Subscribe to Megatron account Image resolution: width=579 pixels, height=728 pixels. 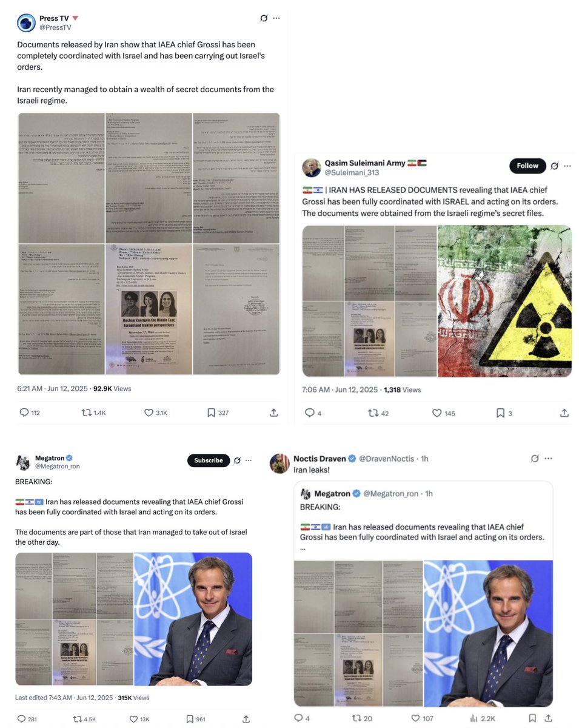coord(209,460)
